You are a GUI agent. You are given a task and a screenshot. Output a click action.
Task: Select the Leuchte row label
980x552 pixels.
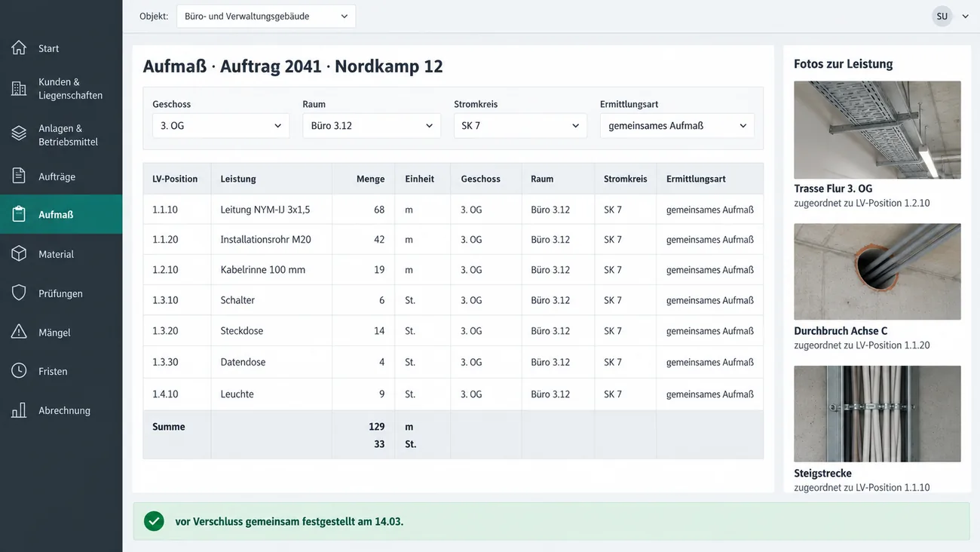point(237,394)
